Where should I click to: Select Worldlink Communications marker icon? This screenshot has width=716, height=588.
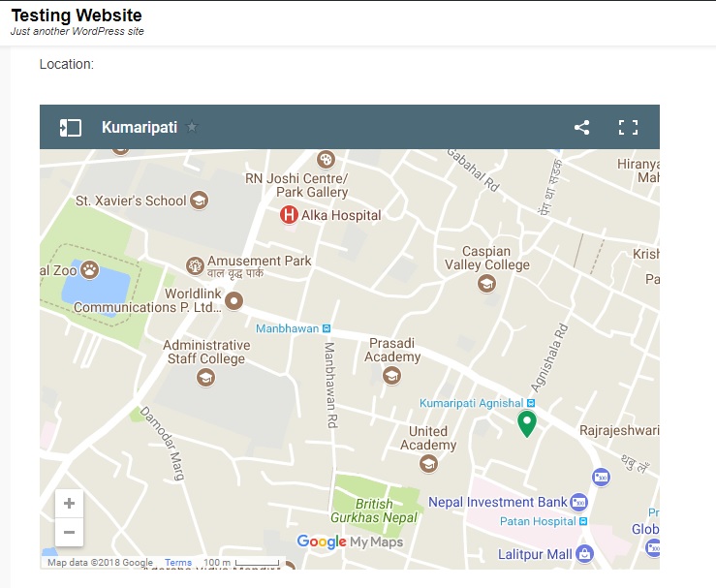pyautogui.click(x=234, y=301)
